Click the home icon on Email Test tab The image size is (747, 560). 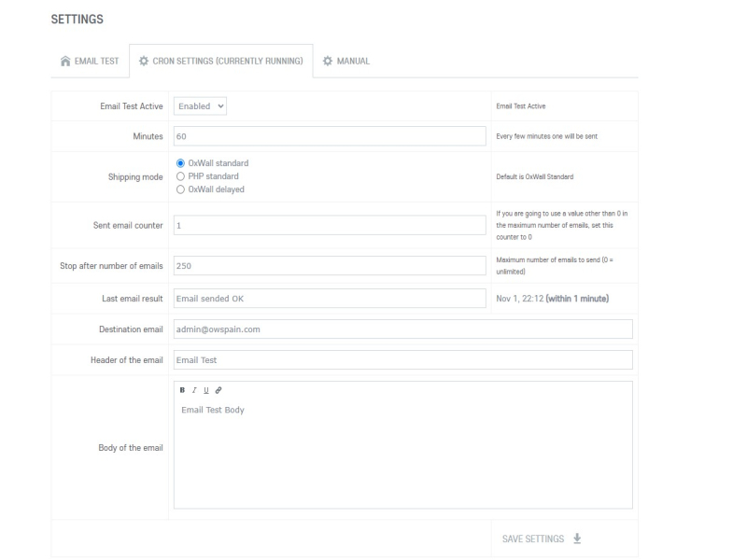coord(64,61)
